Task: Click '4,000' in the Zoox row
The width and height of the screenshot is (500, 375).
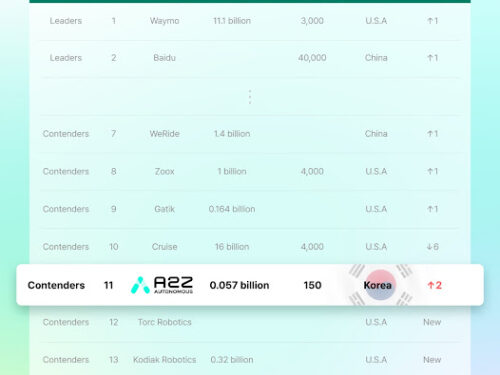Action: [x=312, y=172]
